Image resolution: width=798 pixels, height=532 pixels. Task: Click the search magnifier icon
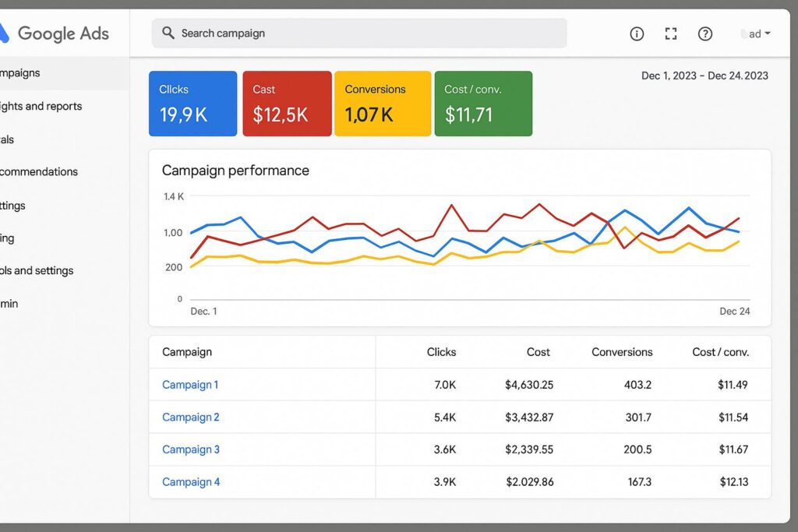(x=168, y=33)
